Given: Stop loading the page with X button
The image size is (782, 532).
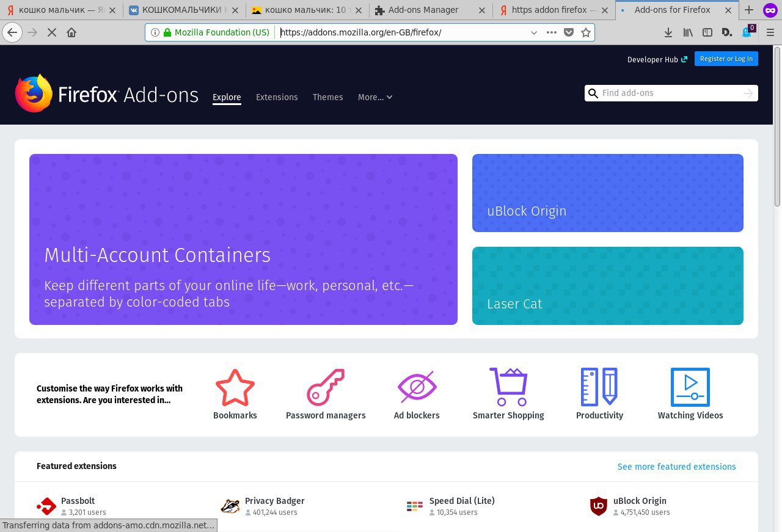Looking at the screenshot, I should click(52, 32).
